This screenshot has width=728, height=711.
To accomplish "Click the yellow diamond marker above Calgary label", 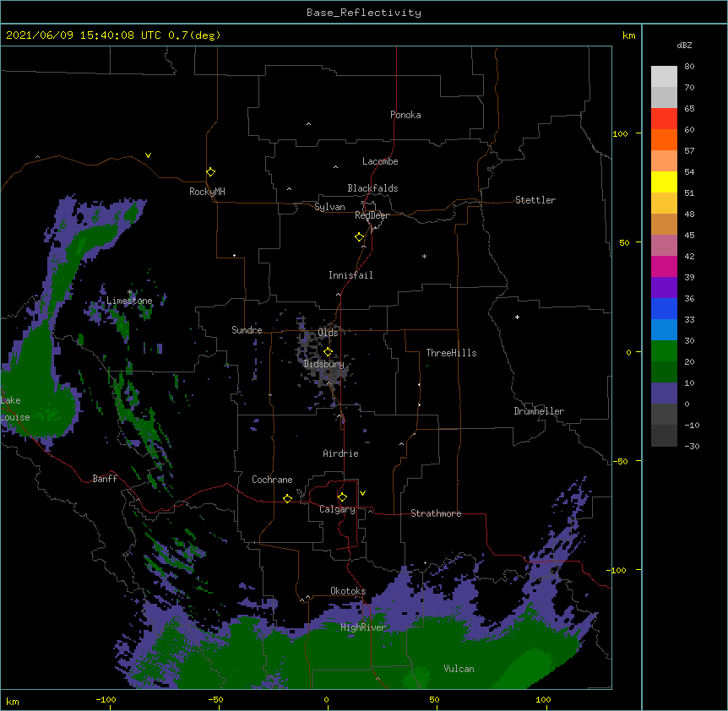I will [x=342, y=497].
